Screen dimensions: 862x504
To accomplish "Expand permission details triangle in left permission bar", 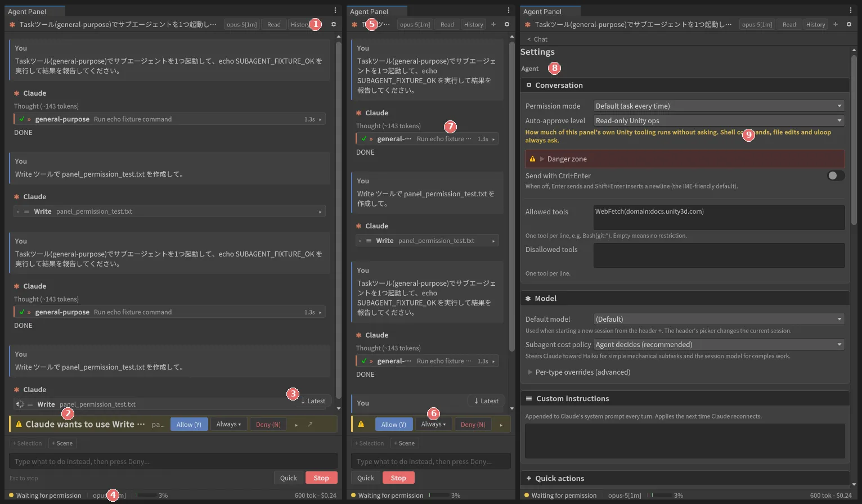I will click(297, 425).
